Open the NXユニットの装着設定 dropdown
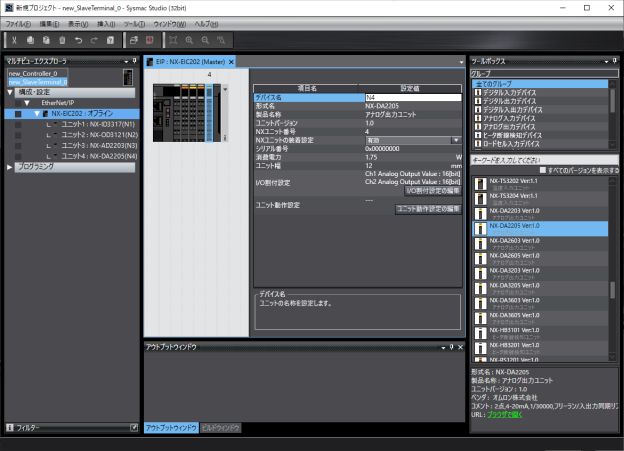This screenshot has height=451, width=624. [x=456, y=140]
